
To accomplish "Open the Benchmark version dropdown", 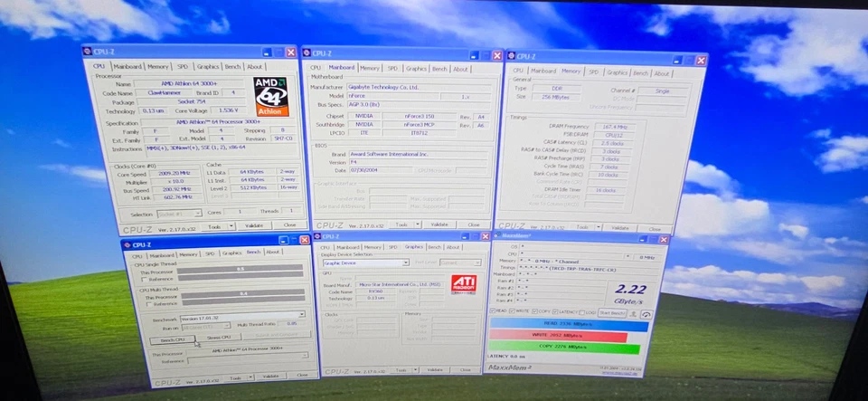I will pos(302,315).
